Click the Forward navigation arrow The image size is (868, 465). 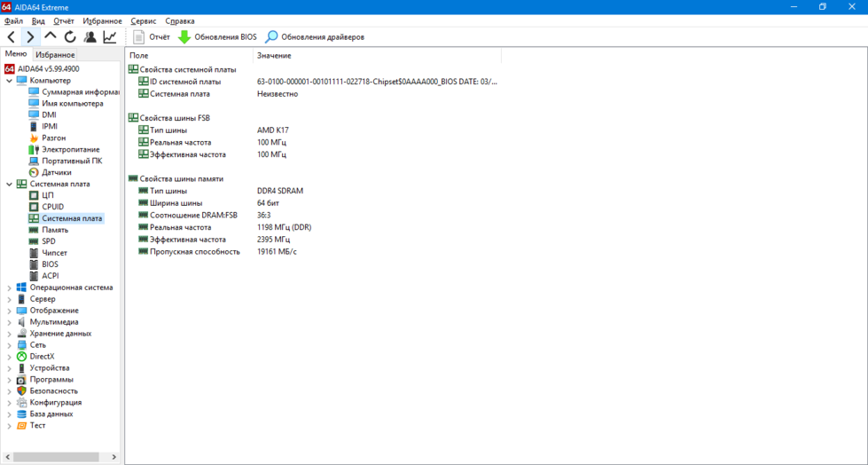click(x=30, y=37)
